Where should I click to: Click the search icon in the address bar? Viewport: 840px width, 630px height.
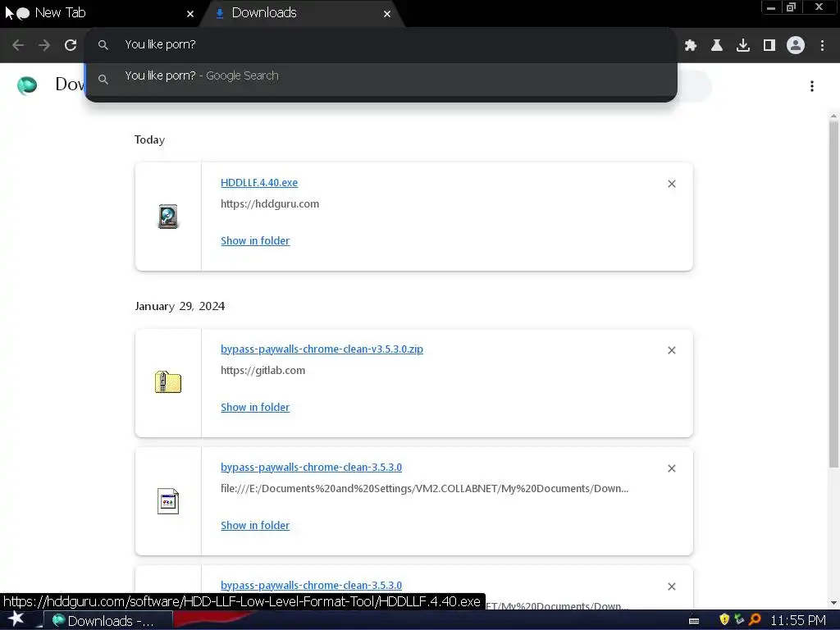click(103, 45)
